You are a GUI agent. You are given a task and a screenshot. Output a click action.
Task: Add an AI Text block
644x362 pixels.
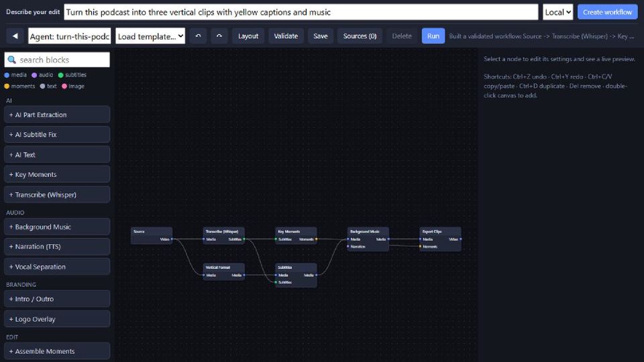(57, 155)
